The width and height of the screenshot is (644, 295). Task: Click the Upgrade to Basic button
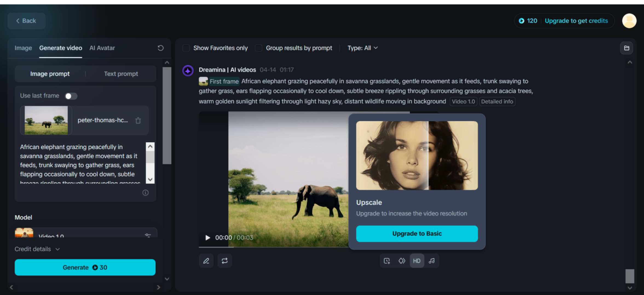point(417,234)
